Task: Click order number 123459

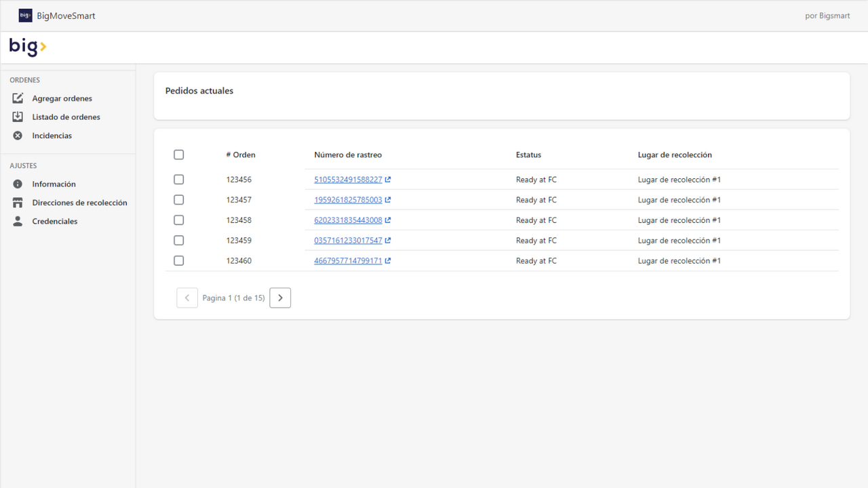Action: (239, 241)
